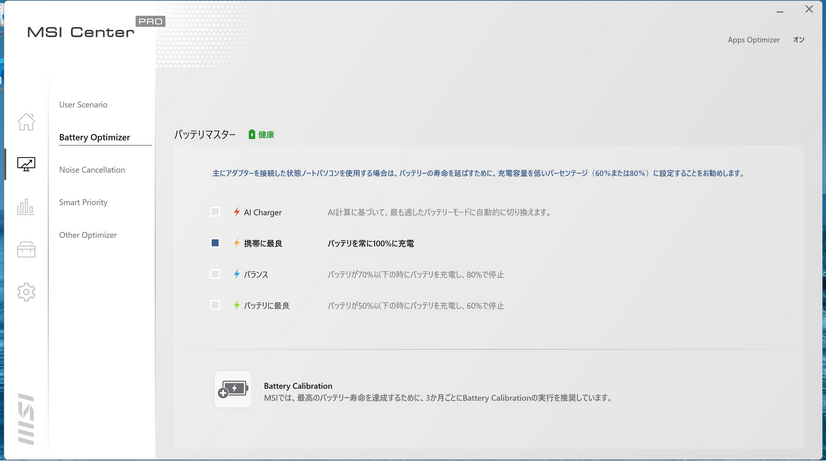Toggle Apps Optimizer オン switch
This screenshot has width=826, height=461.
pos(799,40)
